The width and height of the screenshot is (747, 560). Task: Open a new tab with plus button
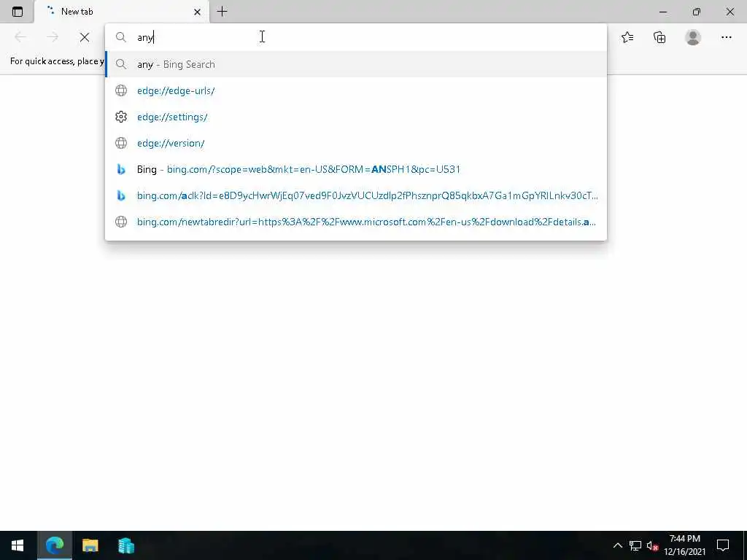pyautogui.click(x=222, y=12)
